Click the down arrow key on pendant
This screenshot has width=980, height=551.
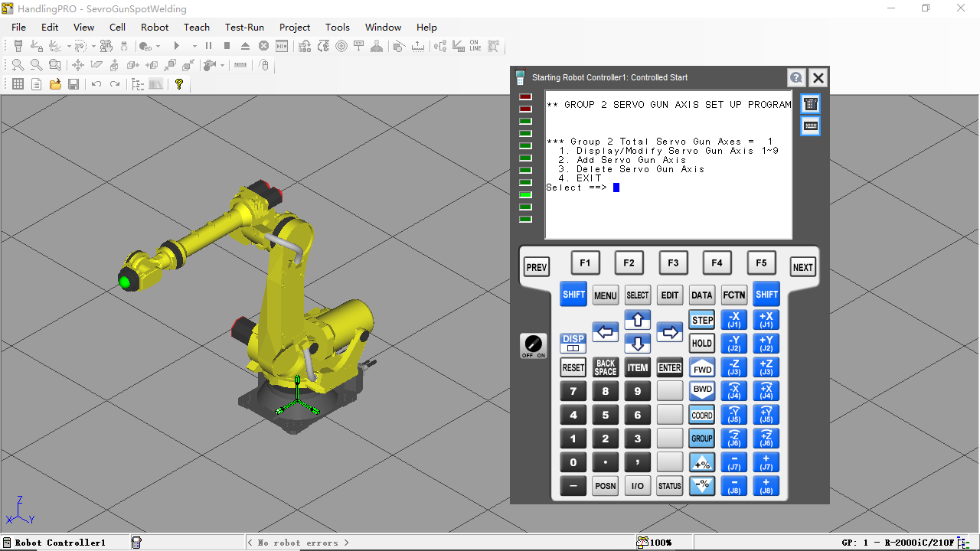pos(638,343)
